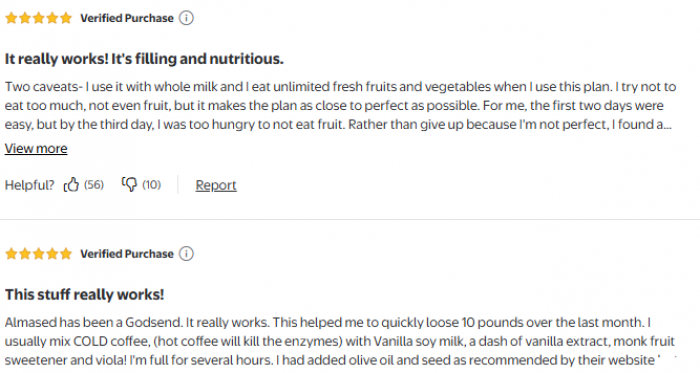Click Verified Purchase label on the second review

(127, 254)
